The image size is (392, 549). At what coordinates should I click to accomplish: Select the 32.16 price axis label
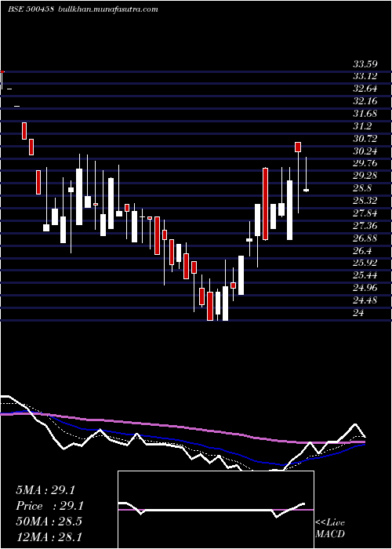click(x=365, y=101)
